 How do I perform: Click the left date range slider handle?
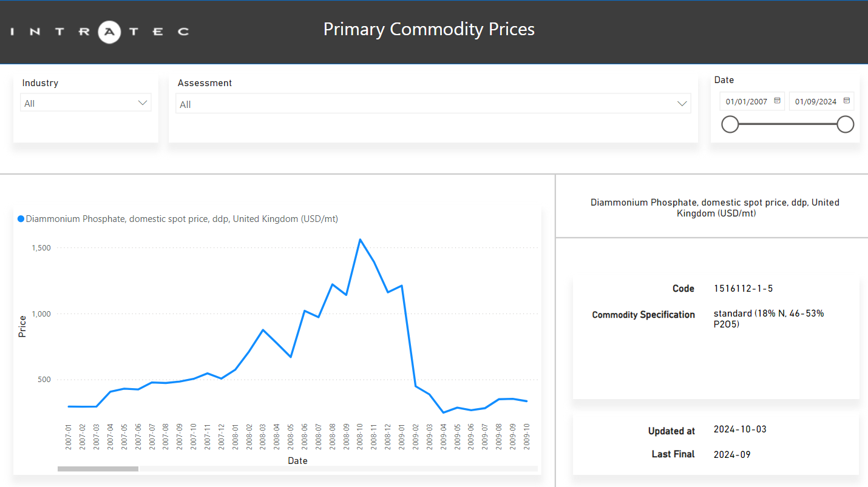point(730,124)
